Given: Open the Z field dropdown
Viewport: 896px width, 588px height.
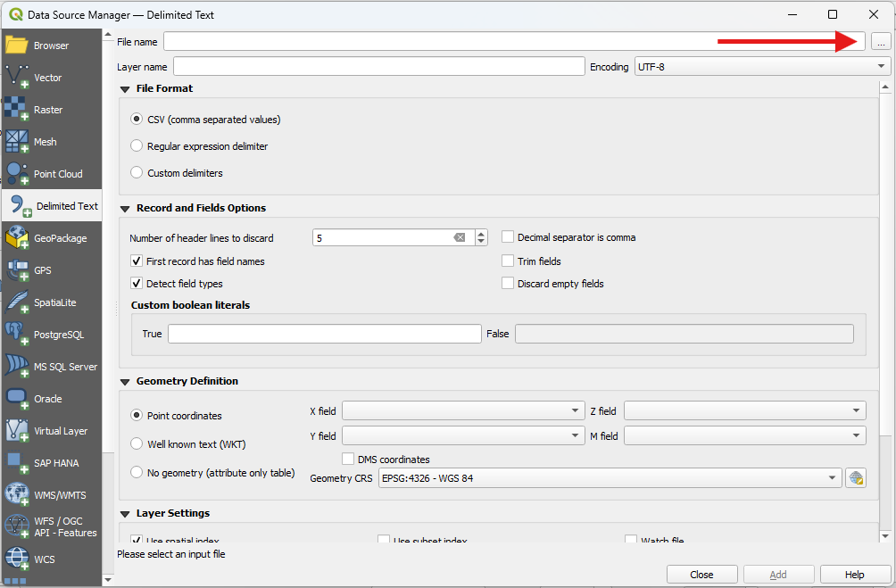Looking at the screenshot, I should pyautogui.click(x=744, y=410).
